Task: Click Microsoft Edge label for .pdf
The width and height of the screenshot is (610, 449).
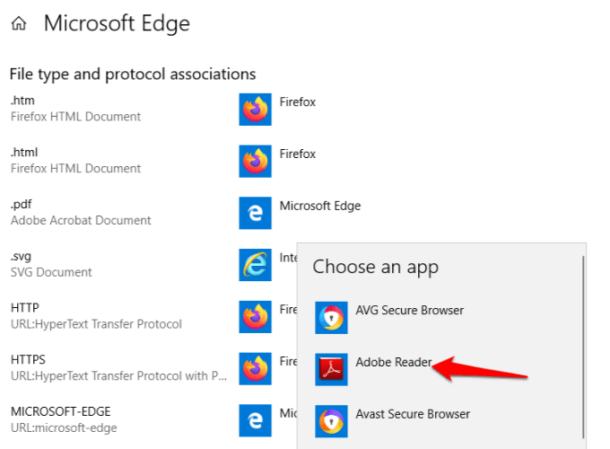Action: click(320, 206)
